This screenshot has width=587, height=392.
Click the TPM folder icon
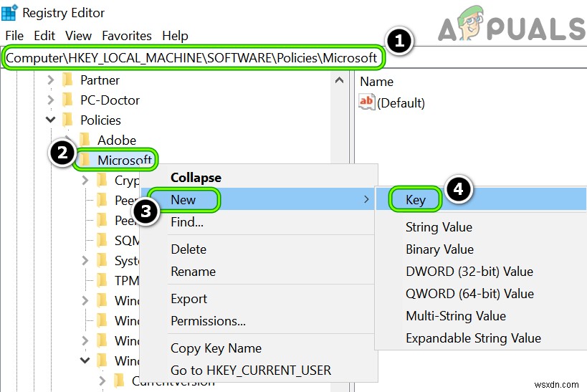coord(102,280)
